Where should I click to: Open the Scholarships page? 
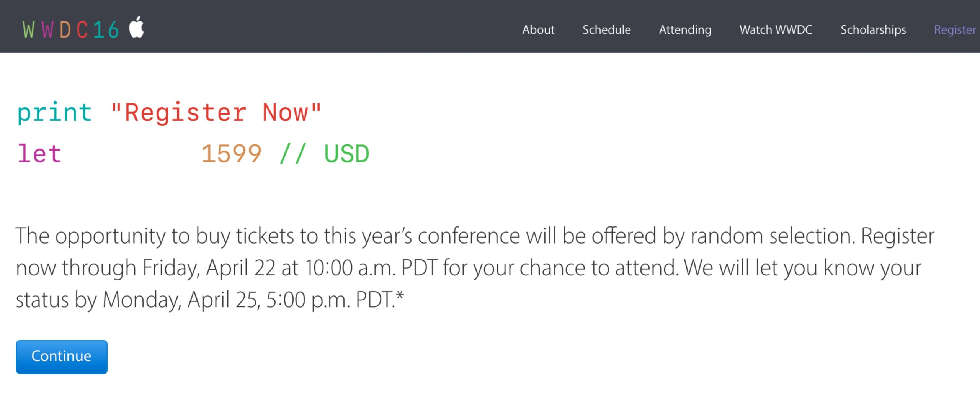coord(873,30)
